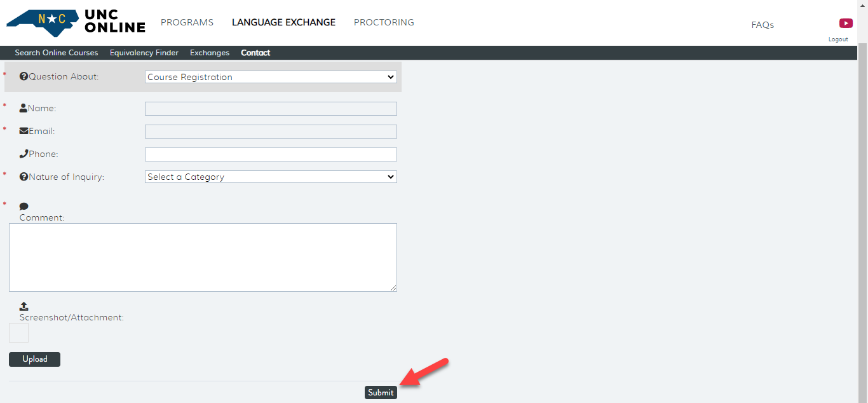
Task: Click the upload icon above Screenshot/Attachment
Action: click(24, 306)
